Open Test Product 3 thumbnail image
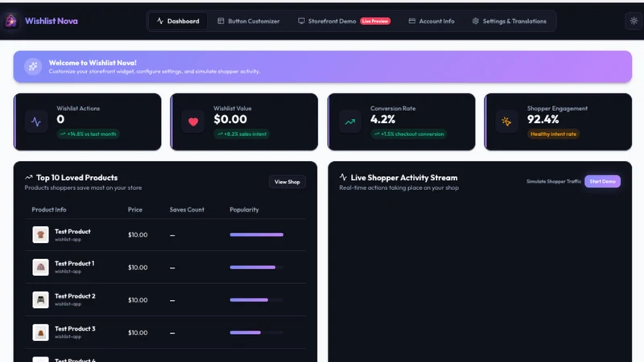644x362 pixels. 41,332
